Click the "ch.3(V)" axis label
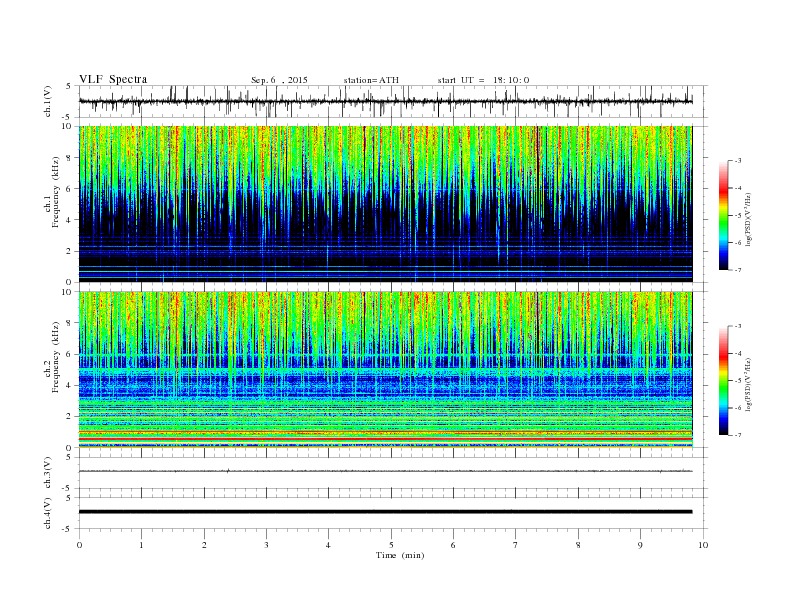792x612 pixels. [x=47, y=473]
